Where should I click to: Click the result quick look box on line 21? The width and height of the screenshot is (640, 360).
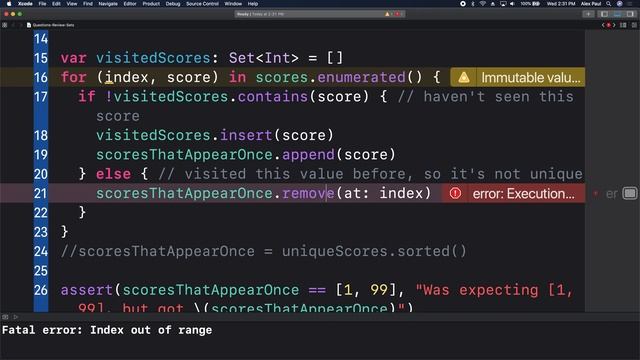(x=630, y=193)
